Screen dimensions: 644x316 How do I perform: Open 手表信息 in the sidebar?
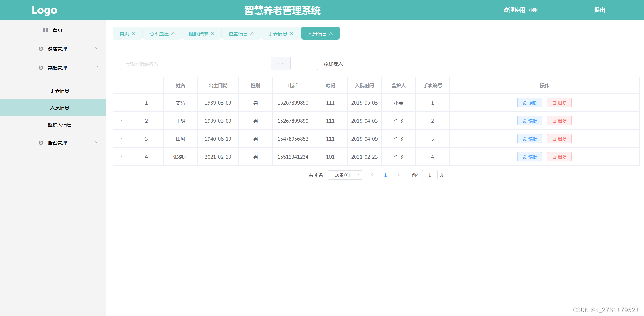coord(53,91)
